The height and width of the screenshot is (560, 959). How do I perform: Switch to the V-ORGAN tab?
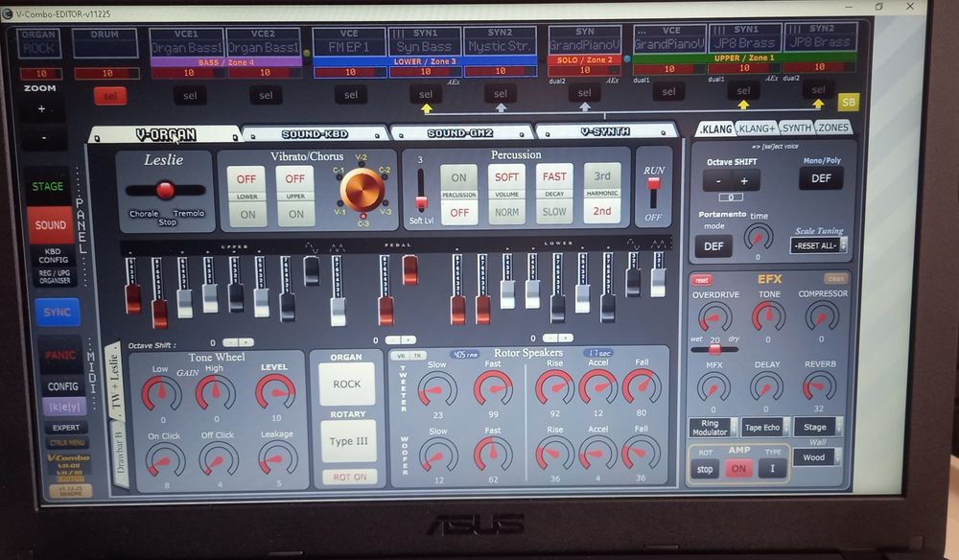click(165, 134)
